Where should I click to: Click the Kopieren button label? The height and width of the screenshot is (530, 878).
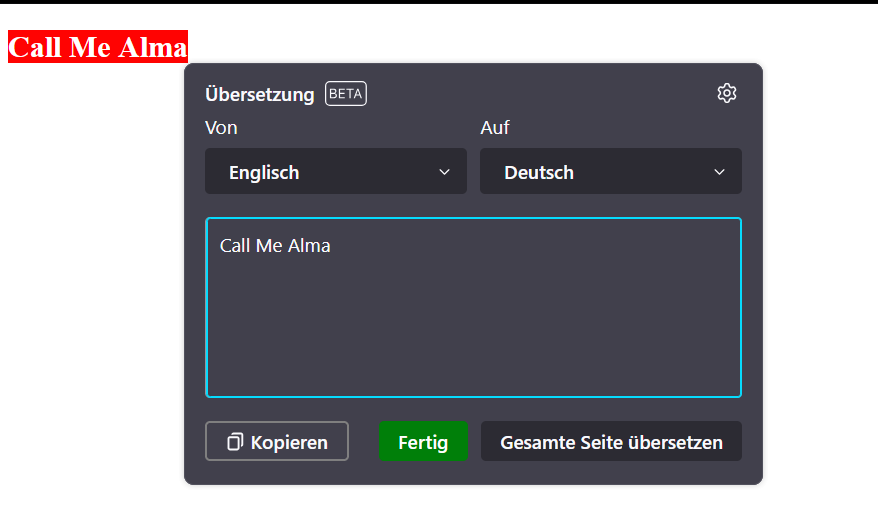pos(289,442)
